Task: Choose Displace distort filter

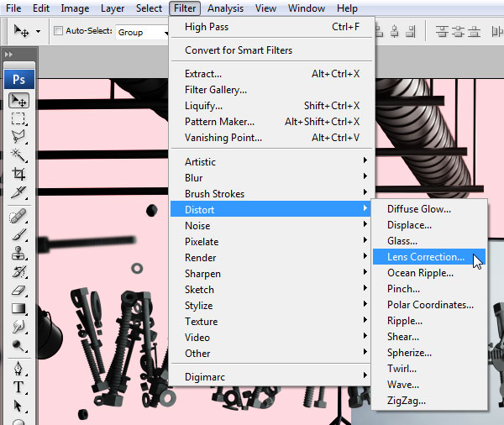Action: pos(428,225)
